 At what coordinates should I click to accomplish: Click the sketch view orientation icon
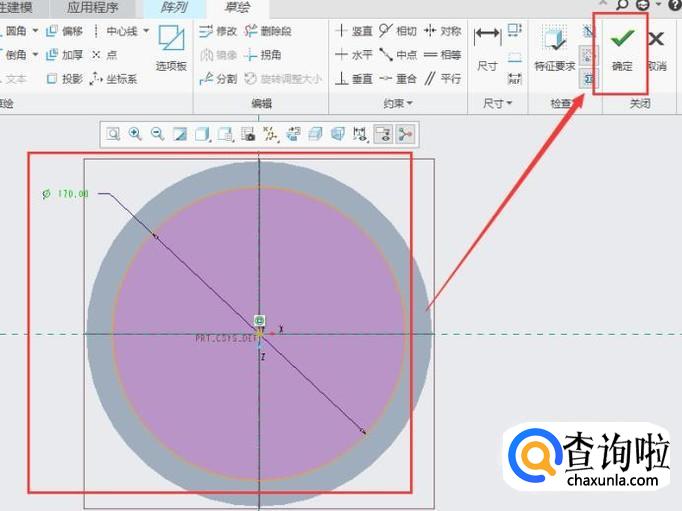[x=293, y=134]
